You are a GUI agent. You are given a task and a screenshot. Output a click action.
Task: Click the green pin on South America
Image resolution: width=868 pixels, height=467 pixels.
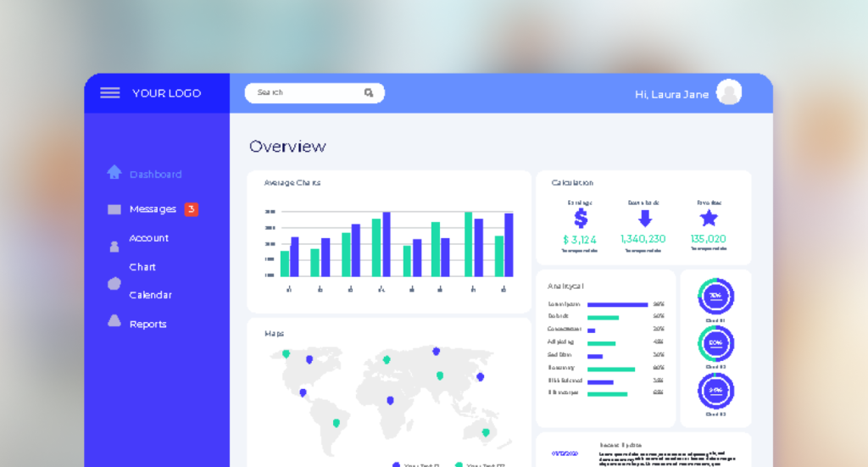coord(337,422)
